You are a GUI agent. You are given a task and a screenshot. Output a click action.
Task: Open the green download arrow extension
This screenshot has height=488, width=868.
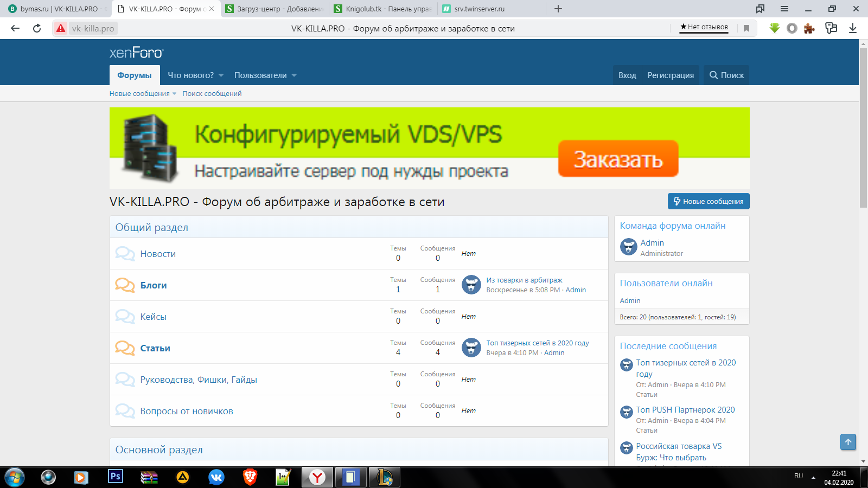pyautogui.click(x=774, y=28)
